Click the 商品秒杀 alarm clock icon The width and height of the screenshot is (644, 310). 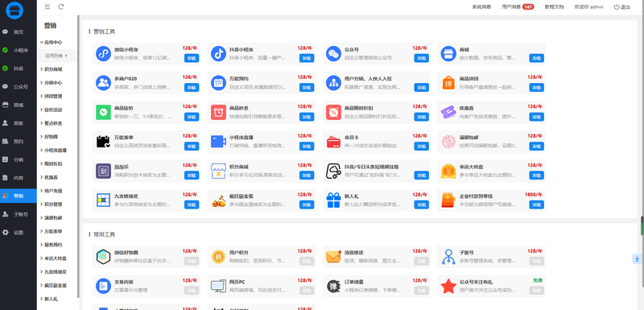(218, 112)
